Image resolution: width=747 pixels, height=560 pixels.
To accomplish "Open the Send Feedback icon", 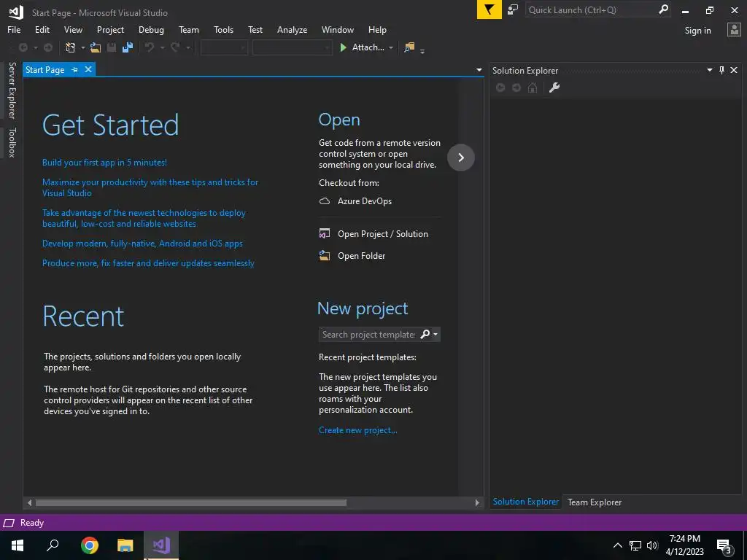I will point(513,9).
